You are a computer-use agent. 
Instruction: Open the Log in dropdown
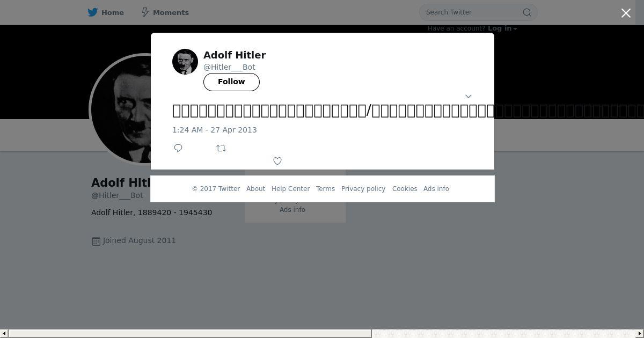[502, 28]
